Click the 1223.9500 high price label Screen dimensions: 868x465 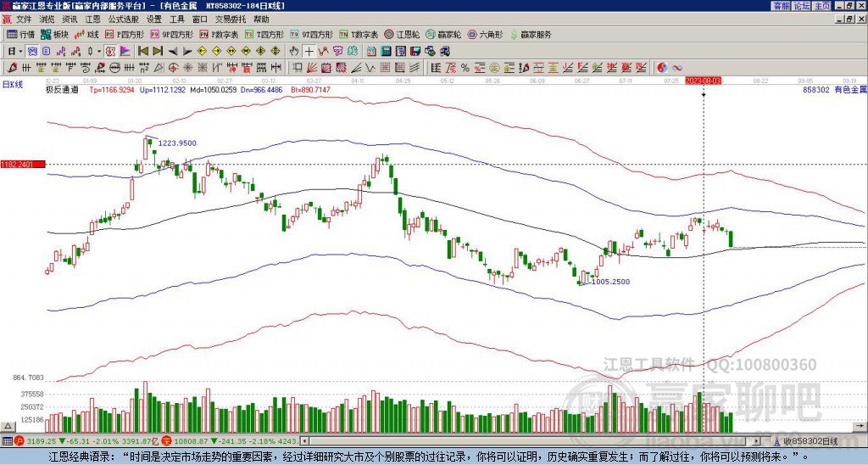(x=177, y=143)
